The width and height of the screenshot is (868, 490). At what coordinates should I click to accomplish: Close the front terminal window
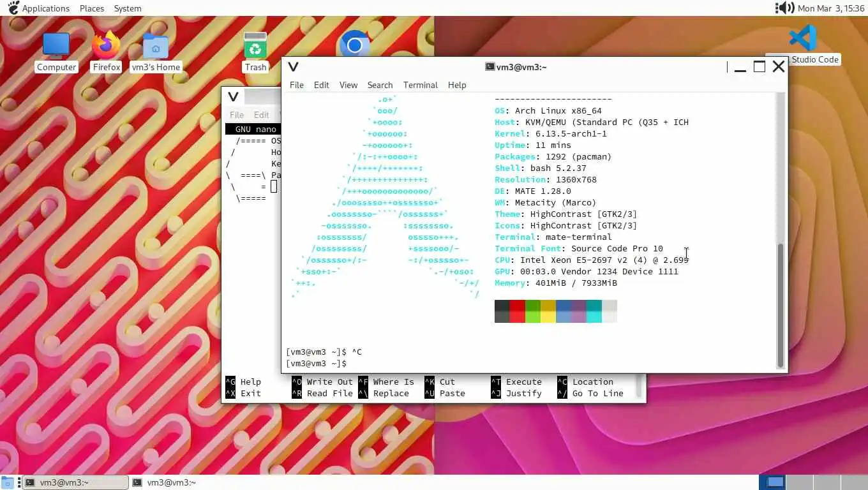[x=779, y=67]
